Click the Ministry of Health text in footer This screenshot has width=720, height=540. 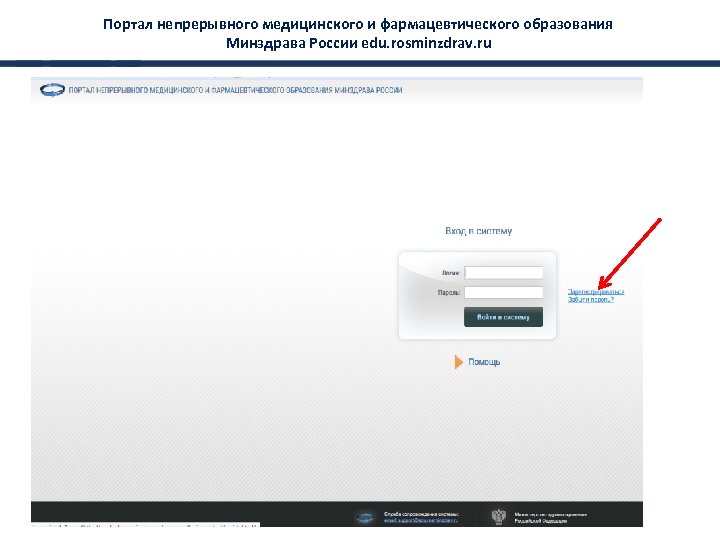550,518
